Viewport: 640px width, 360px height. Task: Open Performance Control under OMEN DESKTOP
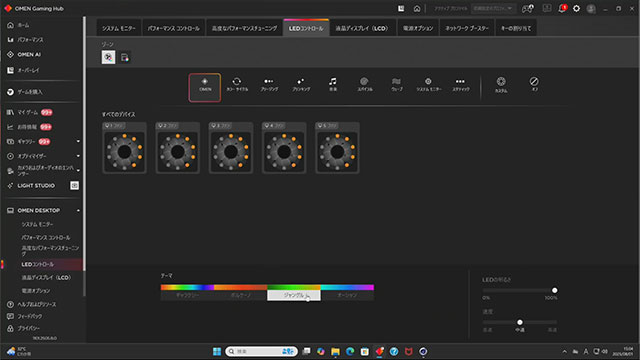pyautogui.click(x=46, y=238)
